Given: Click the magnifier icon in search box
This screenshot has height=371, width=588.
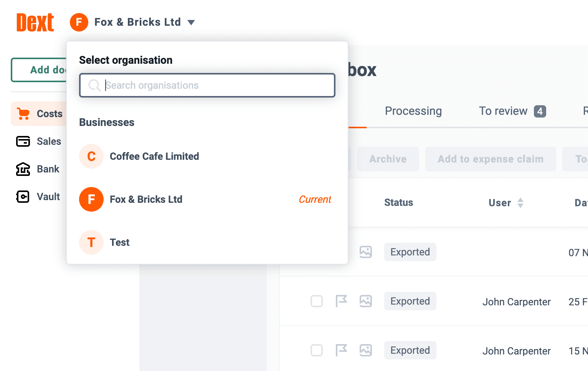Looking at the screenshot, I should click(94, 85).
